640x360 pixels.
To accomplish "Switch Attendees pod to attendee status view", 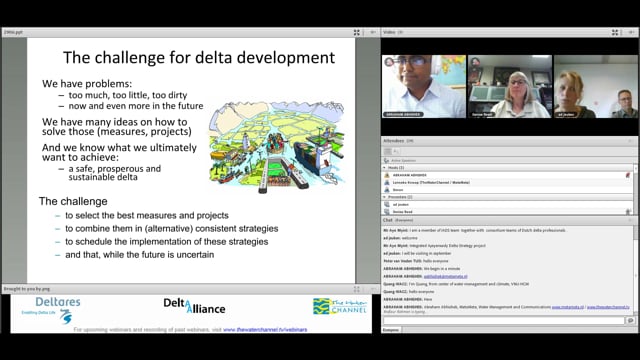I will [396, 151].
